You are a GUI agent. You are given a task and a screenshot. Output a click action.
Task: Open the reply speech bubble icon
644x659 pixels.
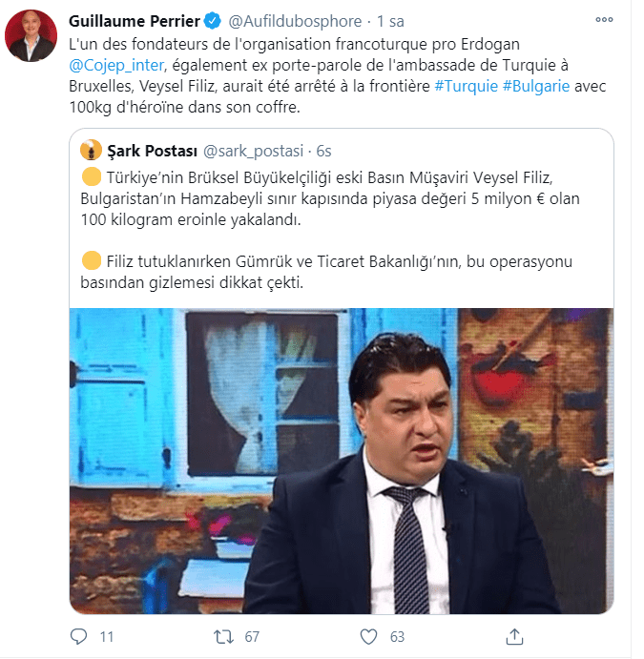point(78,636)
